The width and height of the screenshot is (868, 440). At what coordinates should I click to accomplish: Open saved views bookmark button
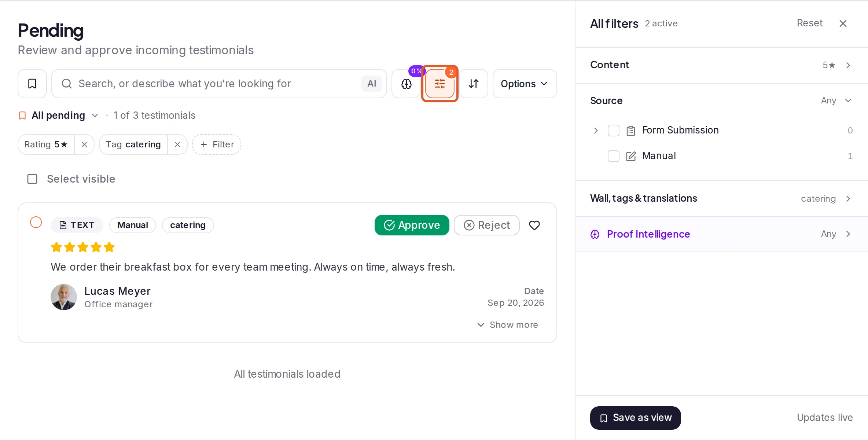click(32, 84)
